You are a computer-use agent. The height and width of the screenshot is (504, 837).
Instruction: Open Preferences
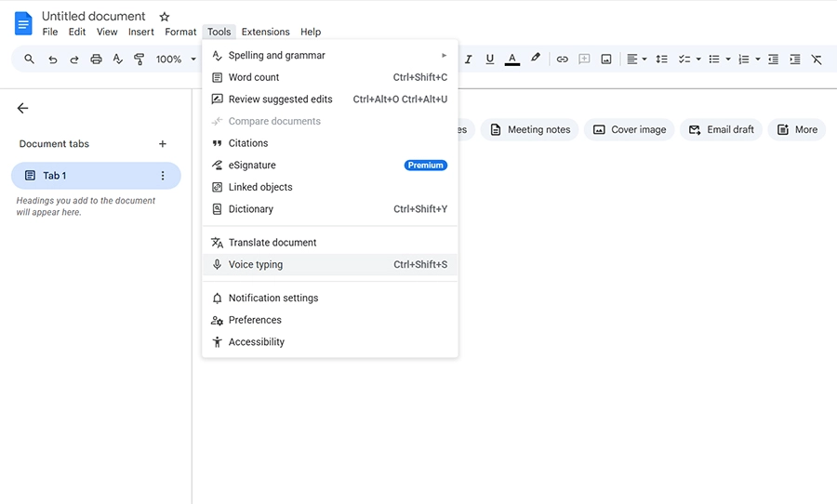[x=330, y=320]
